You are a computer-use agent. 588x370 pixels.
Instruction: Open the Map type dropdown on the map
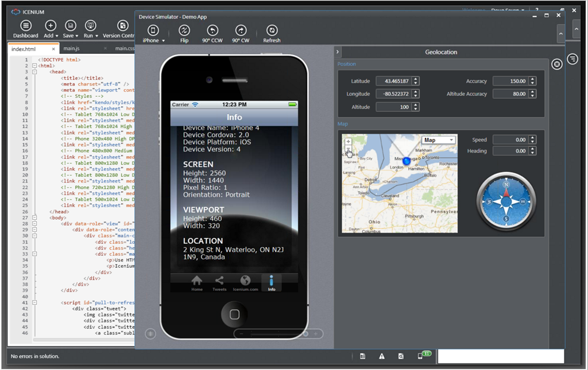click(x=439, y=140)
